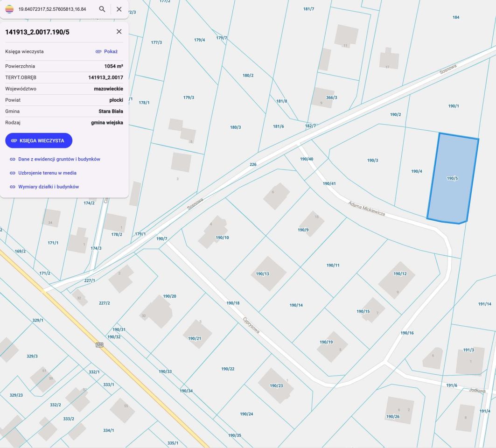This screenshot has height=448, width=496.
Task: Select parcel 190/20 on the map
Action: (169, 296)
